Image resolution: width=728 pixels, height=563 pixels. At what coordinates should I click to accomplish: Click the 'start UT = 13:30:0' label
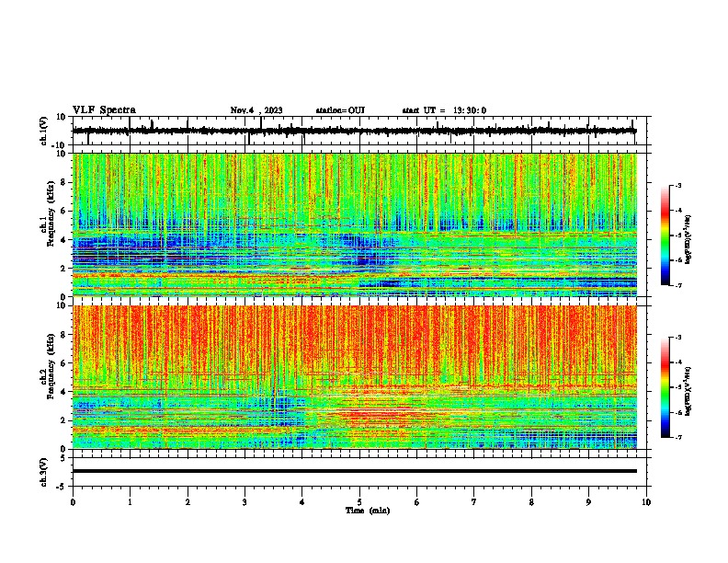[x=444, y=110]
